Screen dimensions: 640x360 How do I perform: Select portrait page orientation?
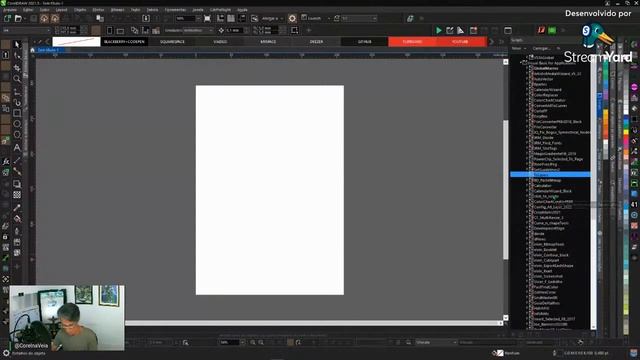click(x=109, y=31)
